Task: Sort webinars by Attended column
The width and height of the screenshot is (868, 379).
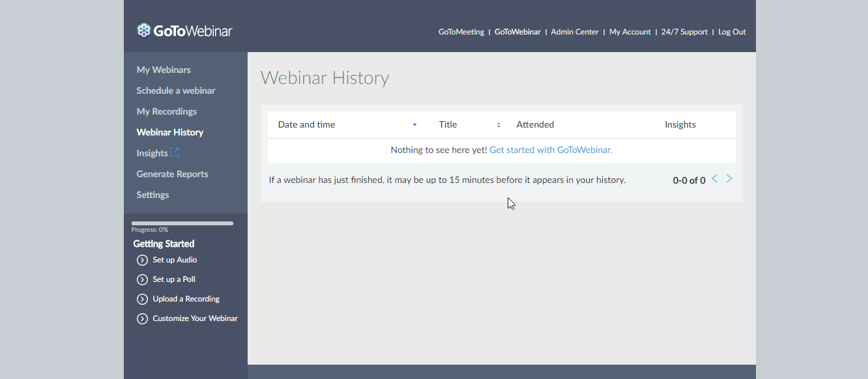Action: click(x=535, y=124)
